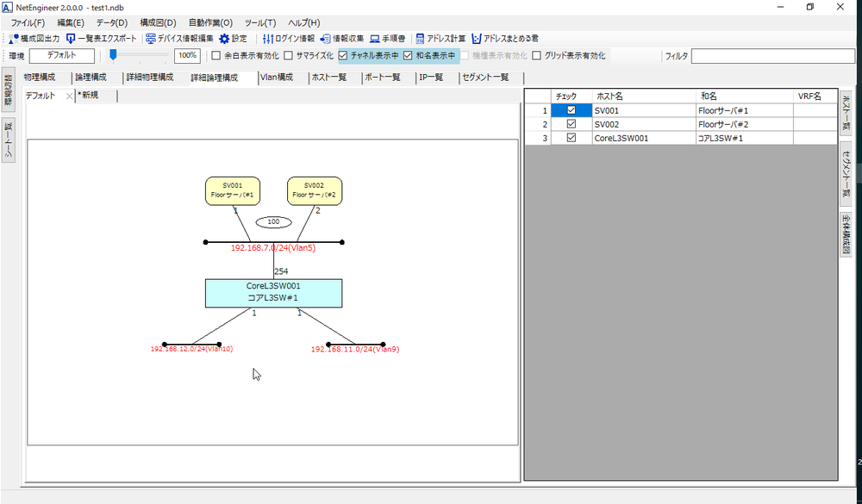The height and width of the screenshot is (504, 862).
Task: Enable the 余白表示有効化 checkbox
Action: click(216, 56)
